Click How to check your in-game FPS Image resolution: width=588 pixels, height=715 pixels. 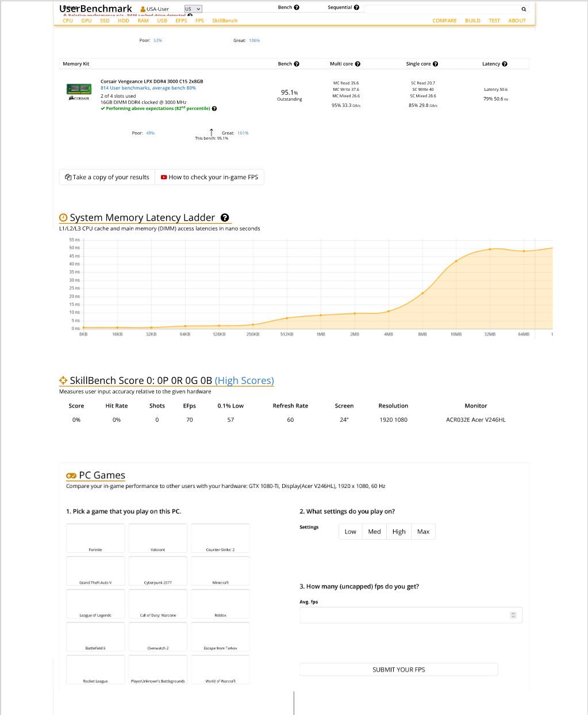209,177
